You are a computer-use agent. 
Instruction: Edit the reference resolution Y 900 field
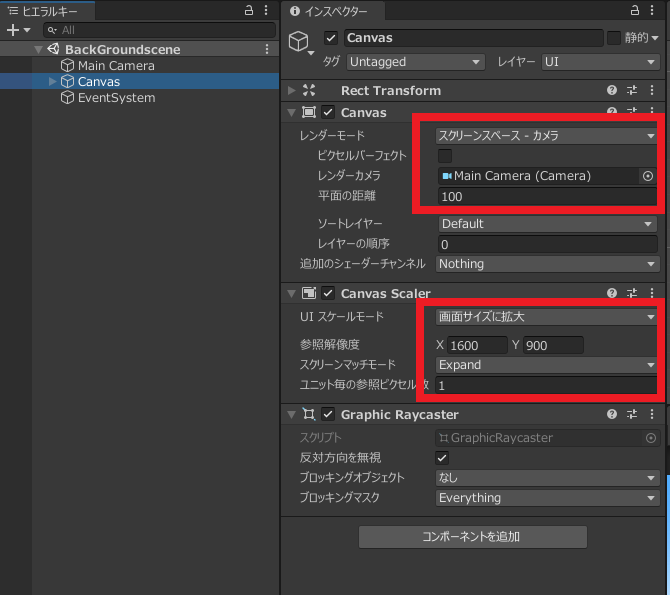pyautogui.click(x=553, y=345)
